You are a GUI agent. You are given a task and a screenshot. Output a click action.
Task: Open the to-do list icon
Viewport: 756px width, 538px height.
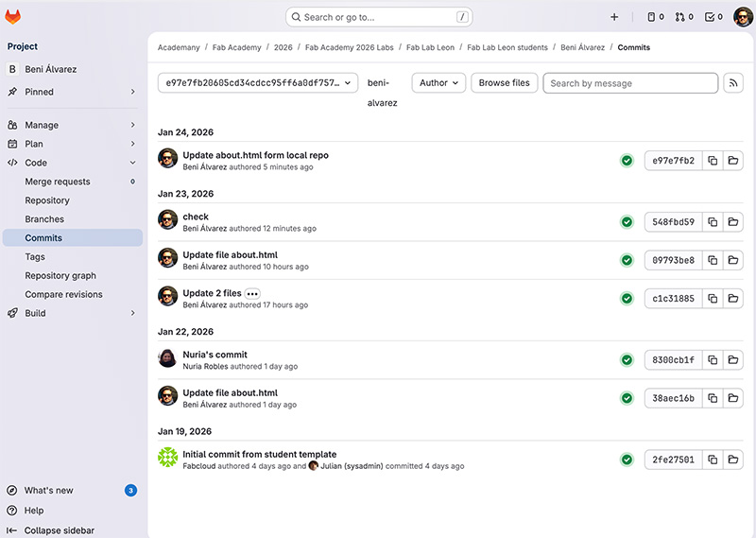pos(713,17)
